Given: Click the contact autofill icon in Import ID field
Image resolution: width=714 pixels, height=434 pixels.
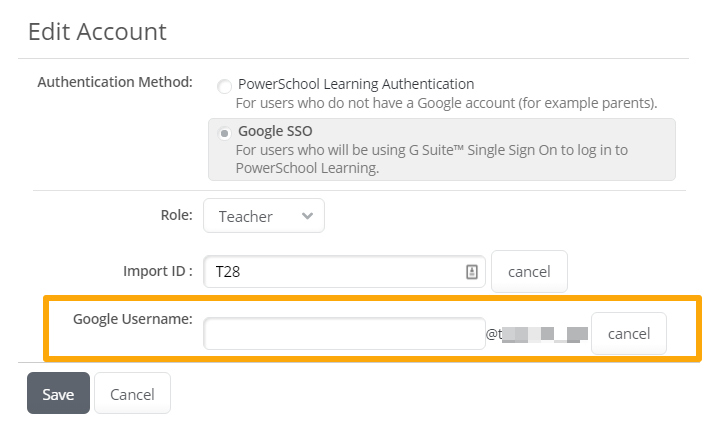Looking at the screenshot, I should tap(472, 272).
